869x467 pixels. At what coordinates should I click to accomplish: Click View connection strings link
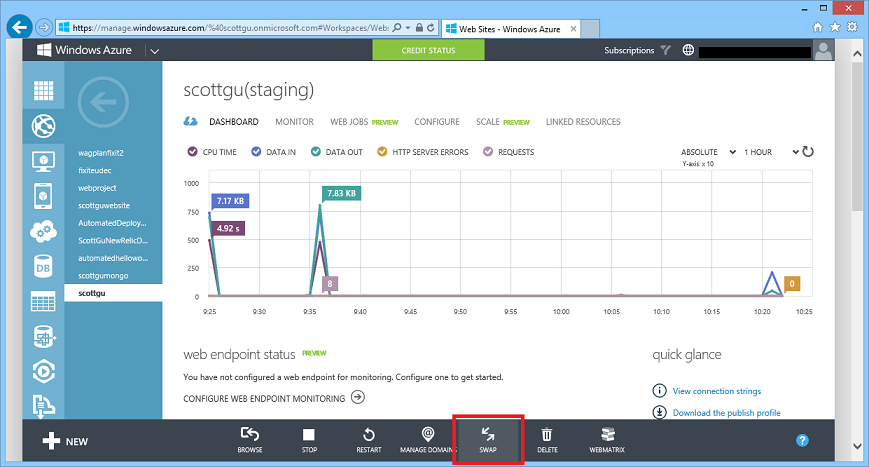(717, 391)
